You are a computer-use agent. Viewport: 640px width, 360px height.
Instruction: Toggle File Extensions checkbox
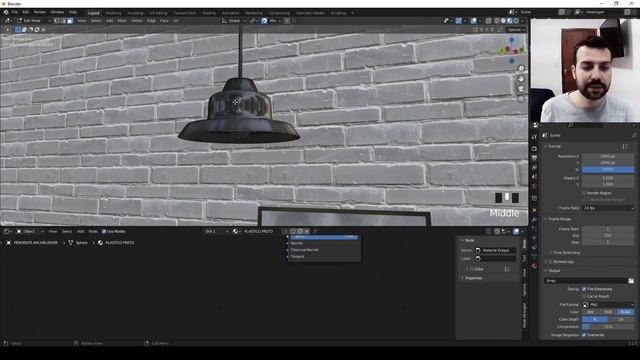pos(584,289)
